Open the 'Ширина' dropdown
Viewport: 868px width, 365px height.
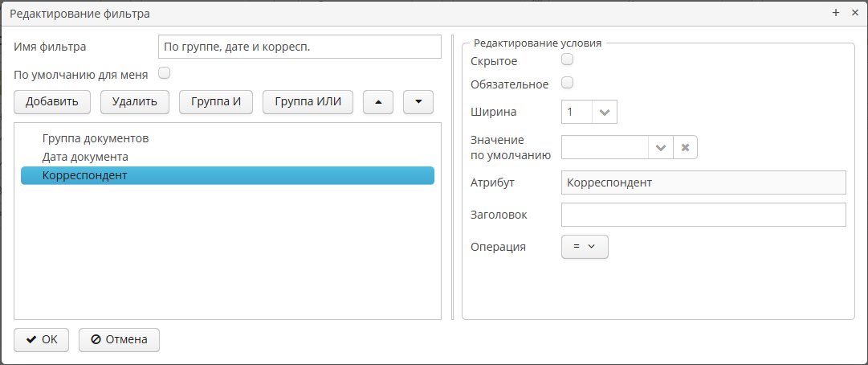[605, 113]
